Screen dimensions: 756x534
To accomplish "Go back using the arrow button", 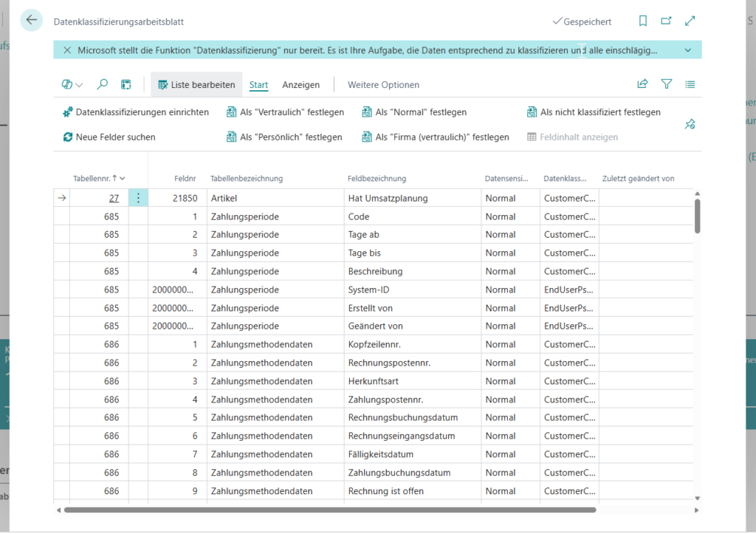I will [31, 20].
